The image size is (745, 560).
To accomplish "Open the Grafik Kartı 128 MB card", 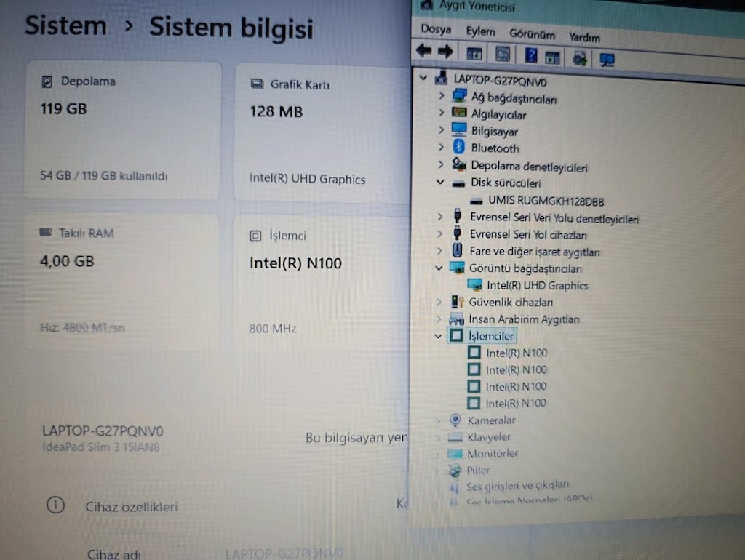I will point(322,133).
